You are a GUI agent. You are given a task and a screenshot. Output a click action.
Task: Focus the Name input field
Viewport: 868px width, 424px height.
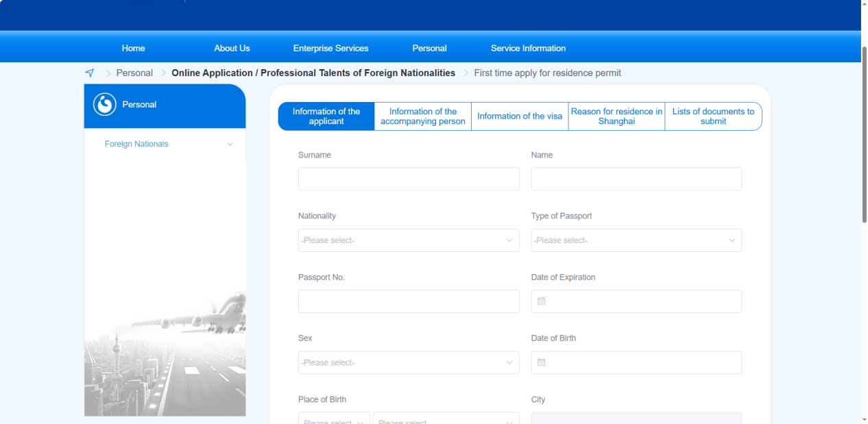(636, 179)
